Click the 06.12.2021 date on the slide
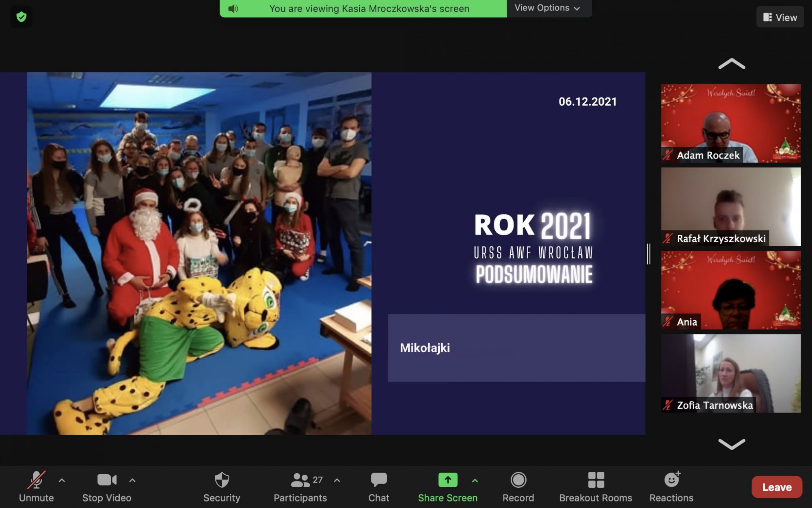Image resolution: width=812 pixels, height=508 pixels. 587,102
